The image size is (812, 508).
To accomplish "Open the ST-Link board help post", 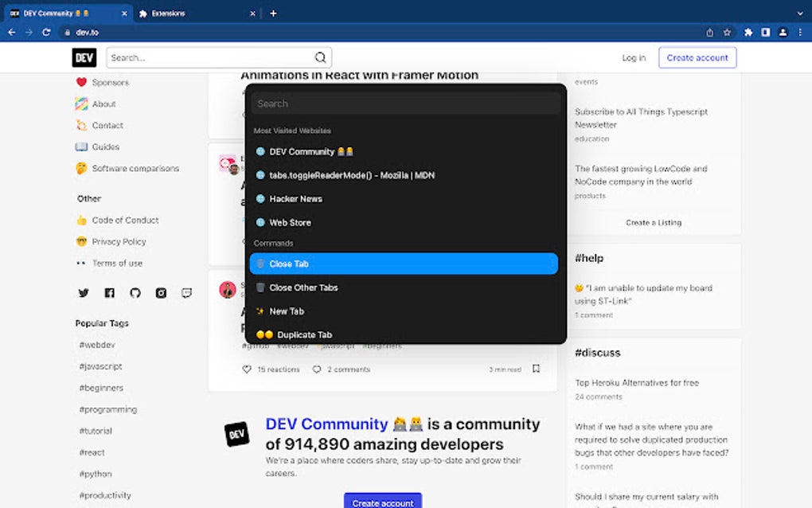I will 644,294.
